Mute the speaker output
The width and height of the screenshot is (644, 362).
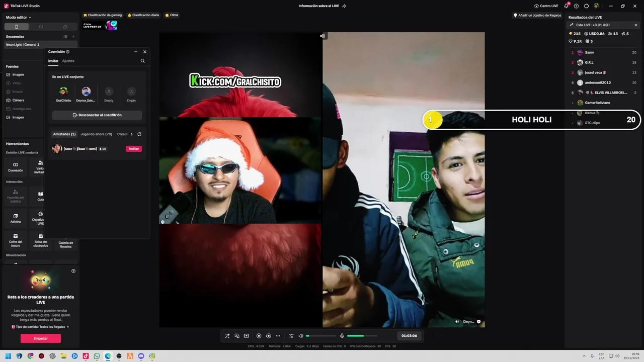tap(301, 336)
